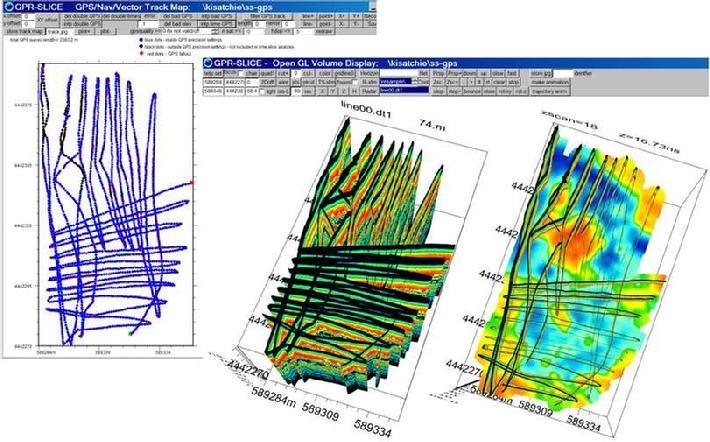Click the 'Radar' button

369,91
